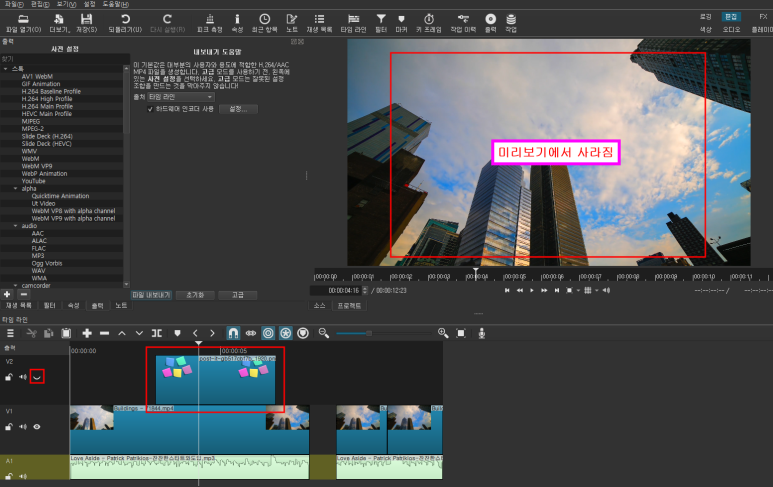This screenshot has width=773, height=487.
Task: Open the Settings (설정) menu
Action: (89, 4)
